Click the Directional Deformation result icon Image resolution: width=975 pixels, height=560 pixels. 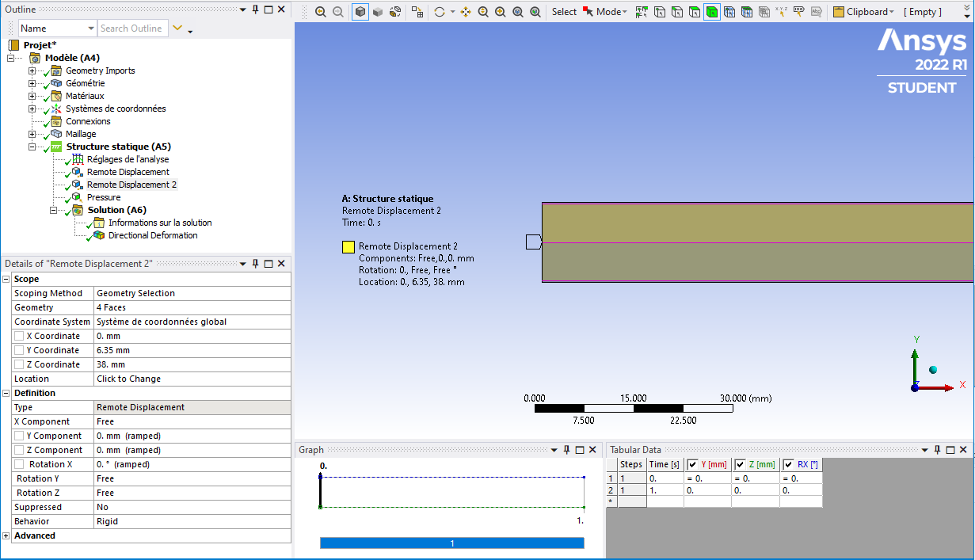tap(98, 235)
